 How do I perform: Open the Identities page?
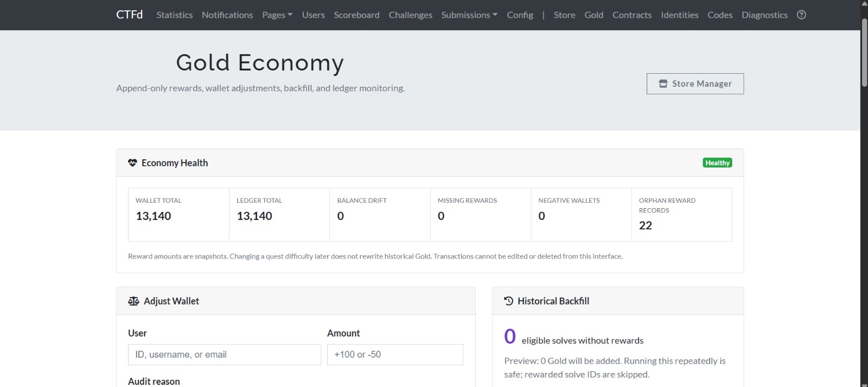[679, 15]
